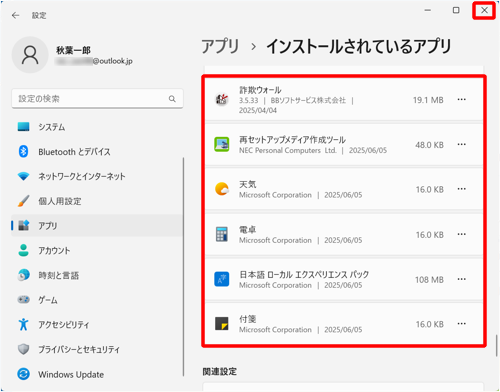
Task: Open ゲーム category
Action: click(x=97, y=300)
